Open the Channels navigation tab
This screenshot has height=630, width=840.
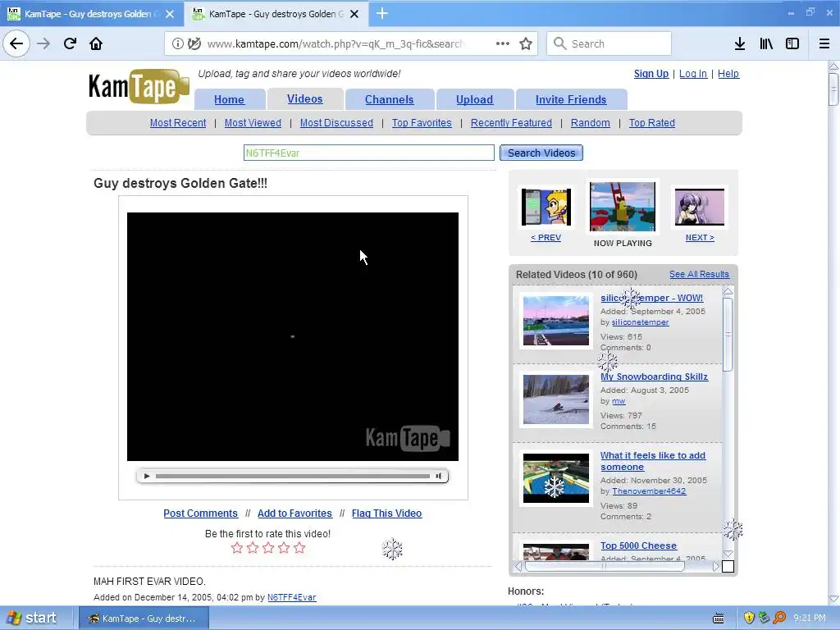pyautogui.click(x=390, y=99)
